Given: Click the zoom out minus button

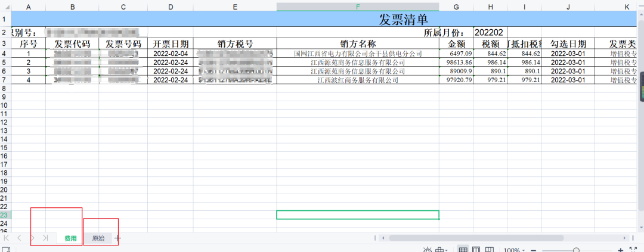Looking at the screenshot, I should pyautogui.click(x=533, y=250).
